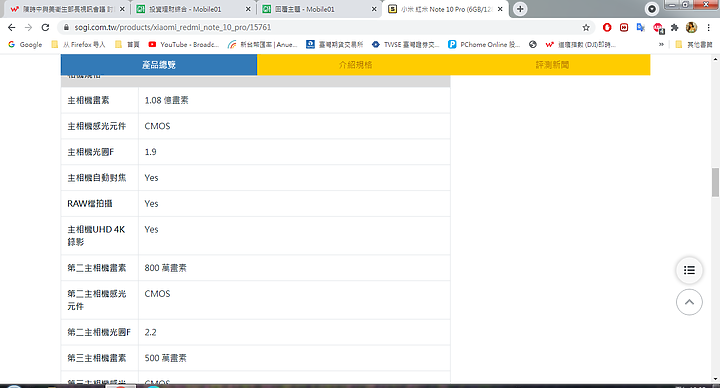Open the TWSE 臺灣證券交易所 bookmark
The width and height of the screenshot is (720, 388).
[406, 45]
